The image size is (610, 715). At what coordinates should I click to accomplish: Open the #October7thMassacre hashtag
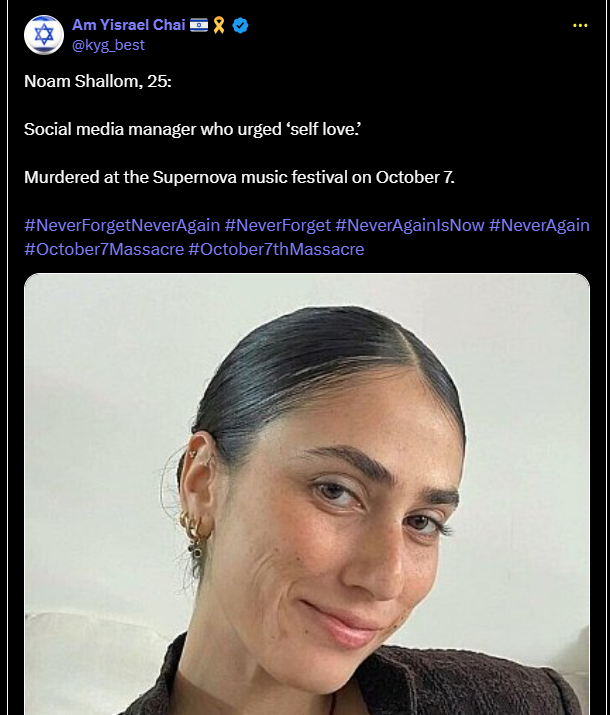(276, 249)
